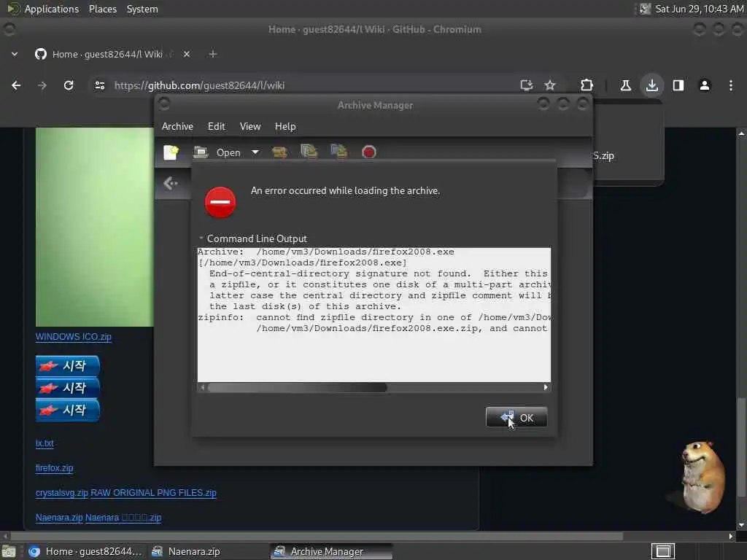Click the back arrow in Archive Manager location bar
747x560 pixels.
pyautogui.click(x=170, y=183)
